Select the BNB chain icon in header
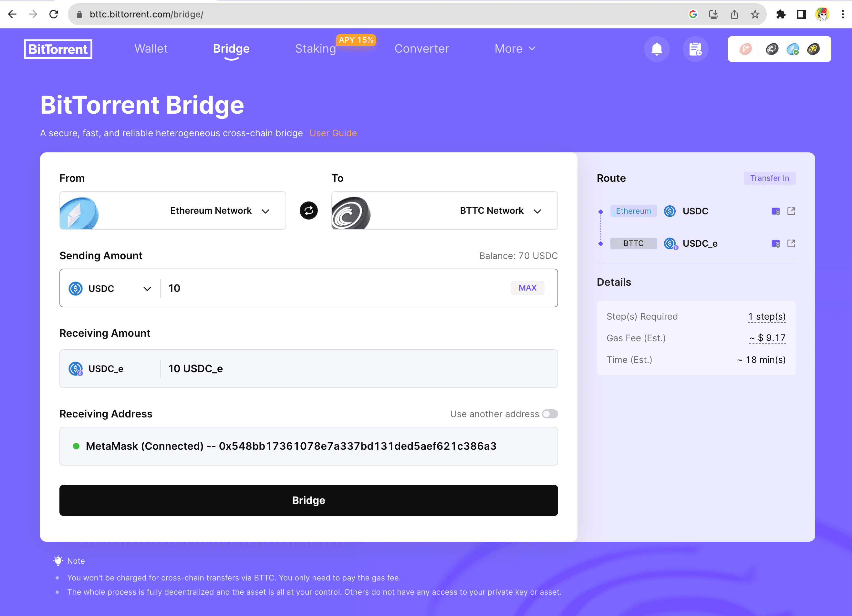Viewport: 852px width, 616px height. tap(813, 49)
